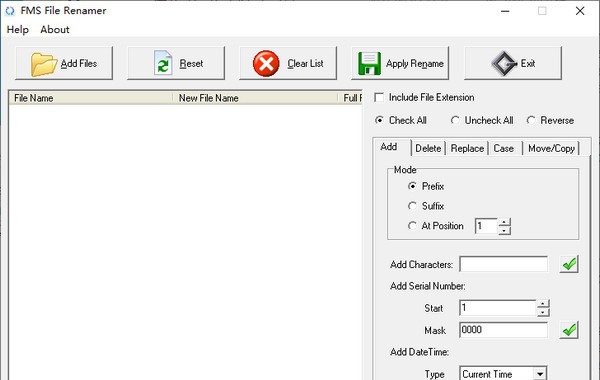The width and height of the screenshot is (600, 380).
Task: Switch to the Replace tab
Action: click(x=467, y=148)
